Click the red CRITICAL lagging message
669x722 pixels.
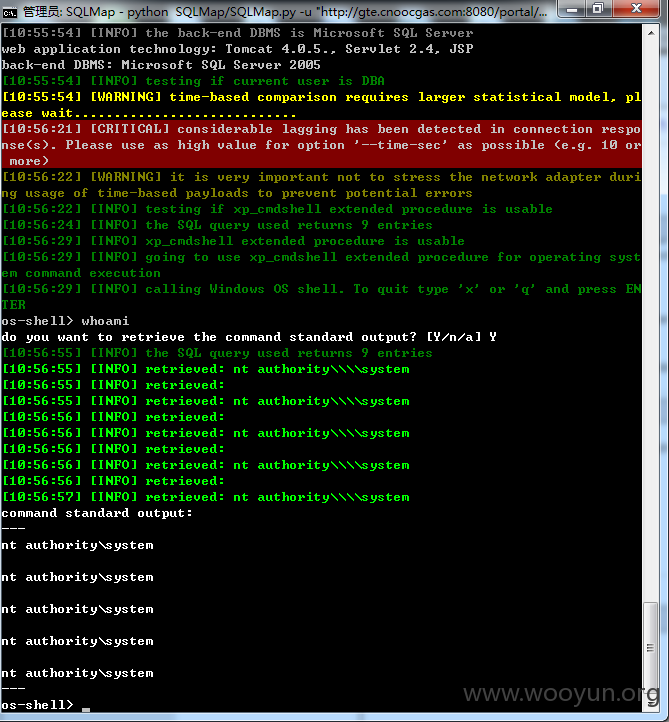click(x=321, y=145)
